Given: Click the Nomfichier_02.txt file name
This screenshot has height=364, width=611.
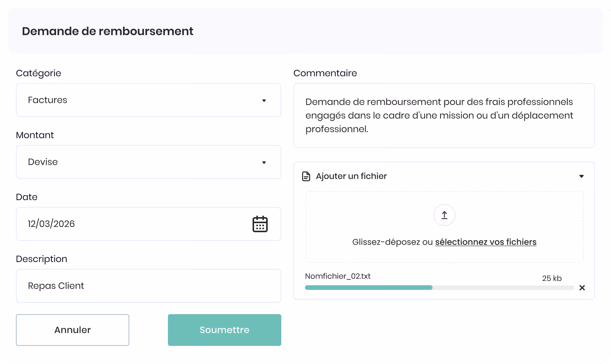Looking at the screenshot, I should point(338,276).
